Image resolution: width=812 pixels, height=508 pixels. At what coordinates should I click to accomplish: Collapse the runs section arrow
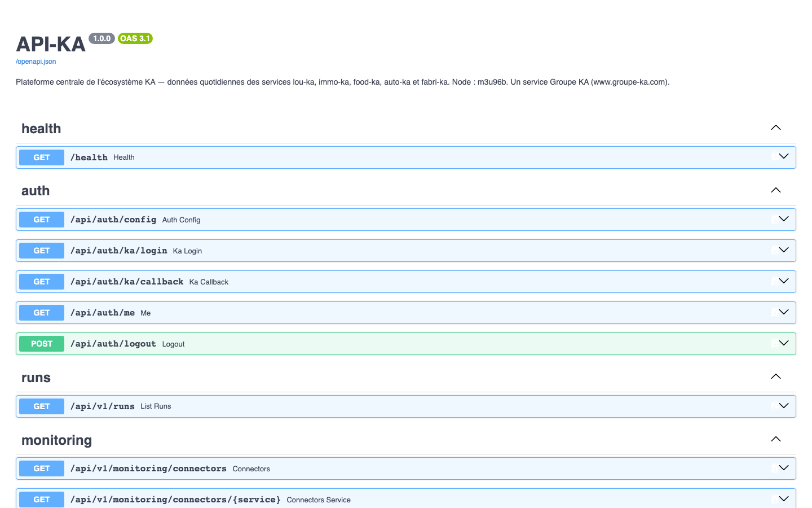coord(776,376)
